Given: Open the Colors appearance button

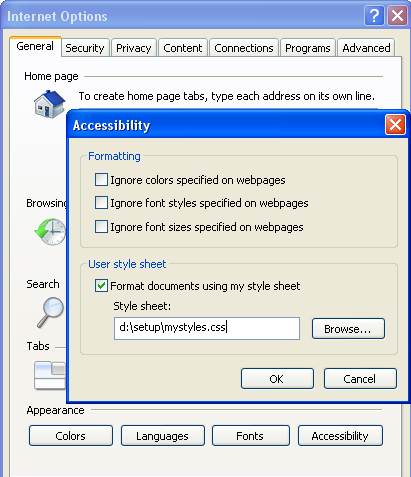Looking at the screenshot, I should 71,436.
